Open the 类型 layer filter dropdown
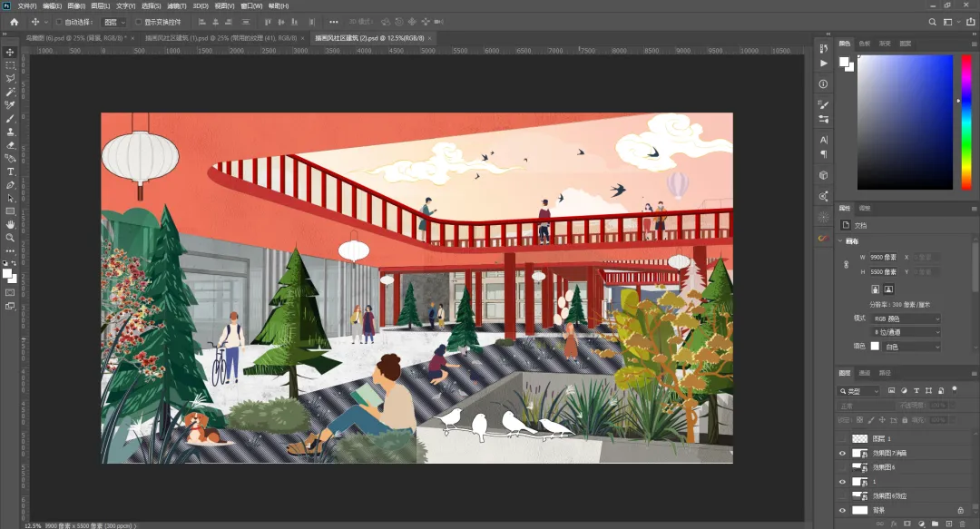Image resolution: width=980 pixels, height=529 pixels. pos(858,391)
